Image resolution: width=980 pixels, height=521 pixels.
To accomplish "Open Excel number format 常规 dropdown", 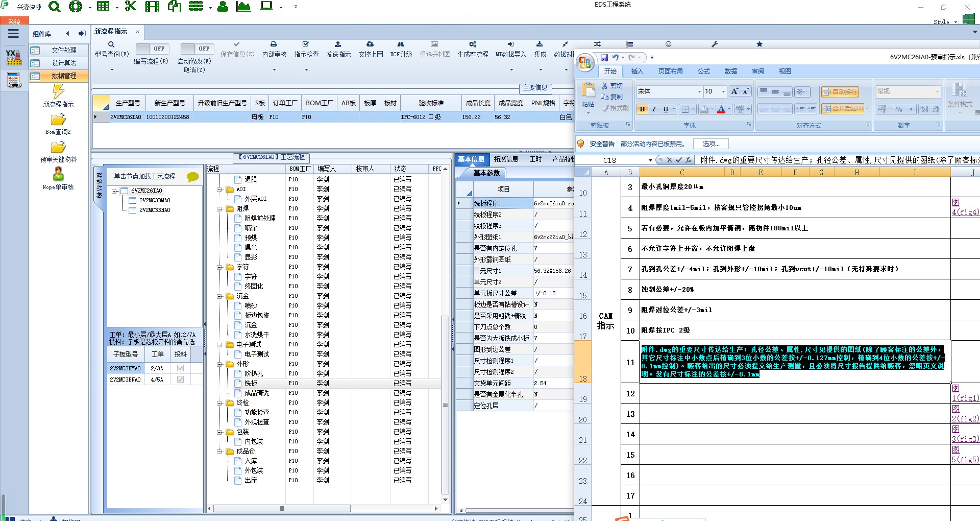I will (x=937, y=92).
